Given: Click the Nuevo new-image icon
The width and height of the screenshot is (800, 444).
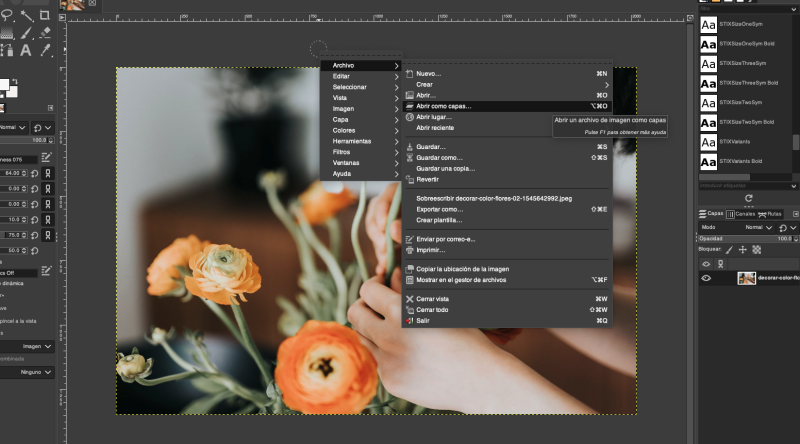Looking at the screenshot, I should (x=409, y=74).
